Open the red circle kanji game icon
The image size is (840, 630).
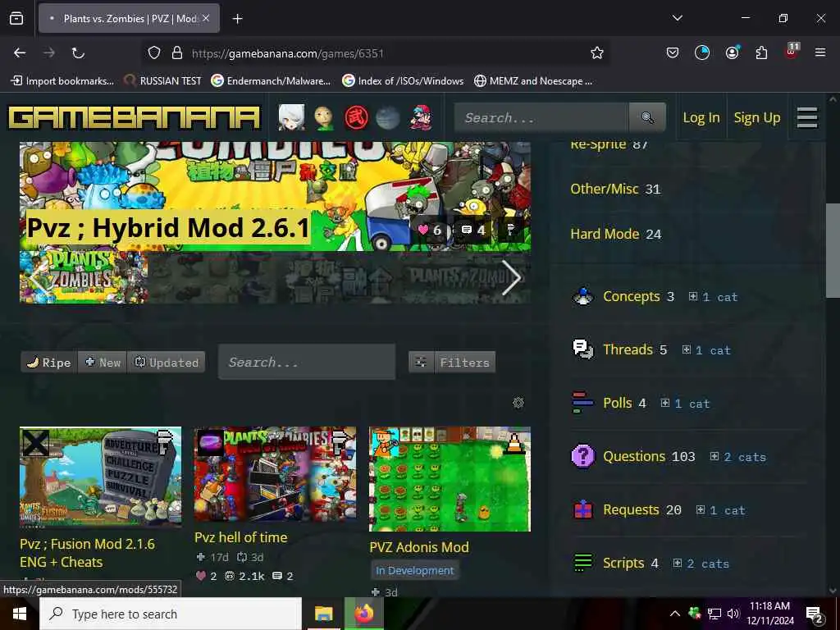click(356, 118)
